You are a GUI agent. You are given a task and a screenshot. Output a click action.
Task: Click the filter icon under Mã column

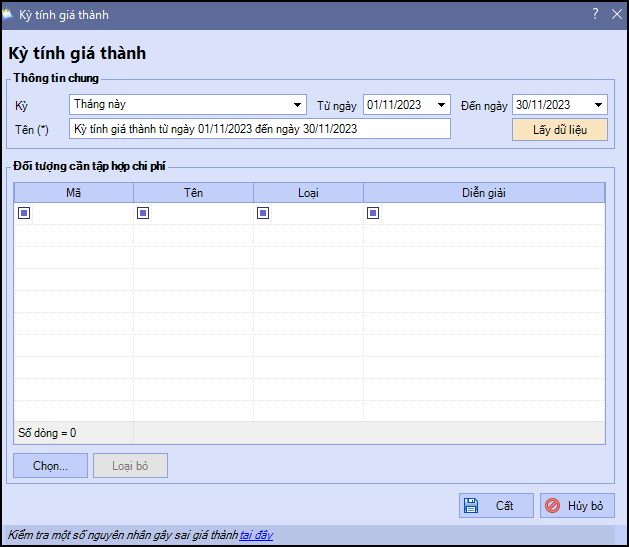pos(24,213)
